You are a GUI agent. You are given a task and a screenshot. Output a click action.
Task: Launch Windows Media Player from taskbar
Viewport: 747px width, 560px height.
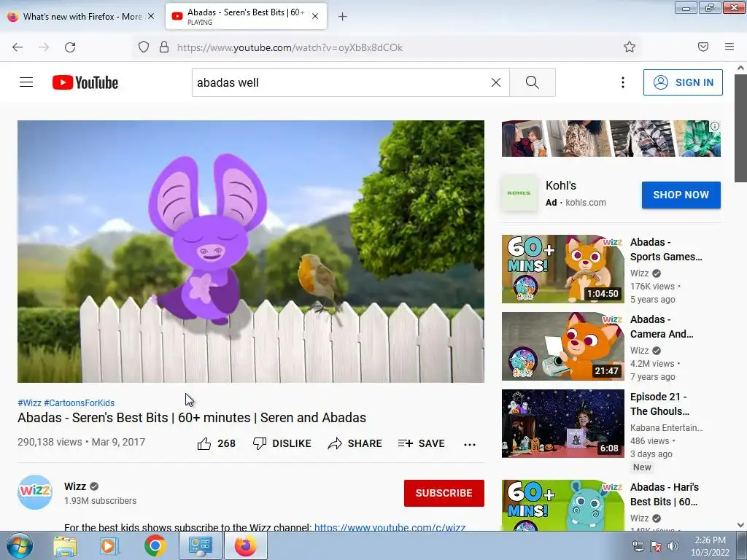[109, 545]
